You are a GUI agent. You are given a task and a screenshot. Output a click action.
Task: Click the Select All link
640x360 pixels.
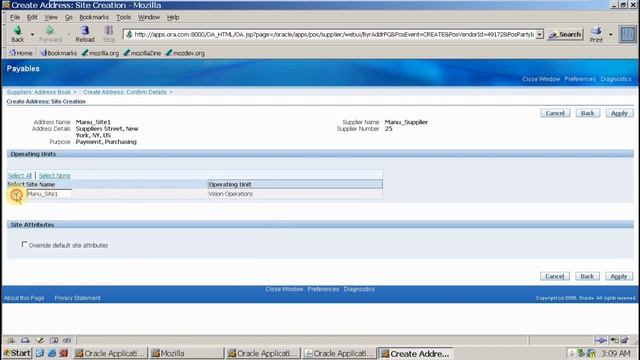click(20, 176)
